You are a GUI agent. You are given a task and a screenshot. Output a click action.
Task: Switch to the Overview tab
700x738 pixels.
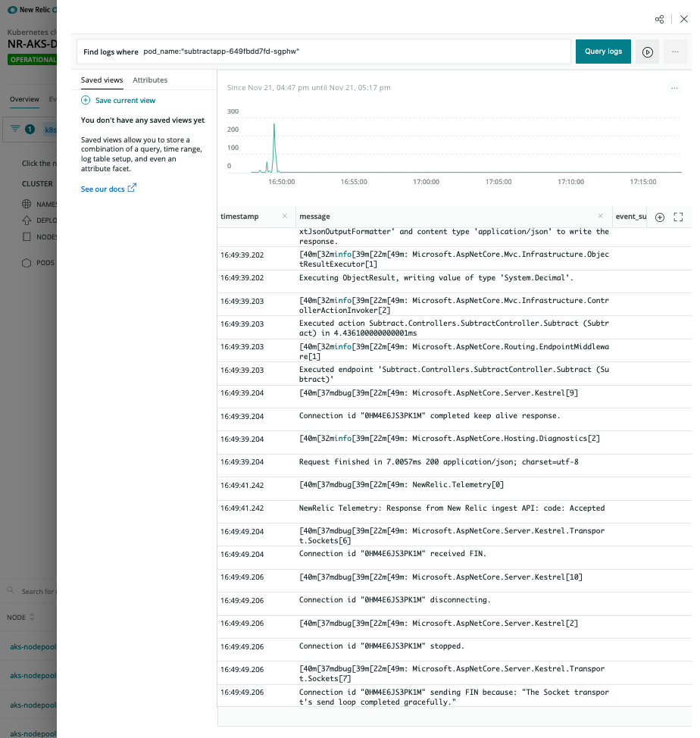coord(24,99)
